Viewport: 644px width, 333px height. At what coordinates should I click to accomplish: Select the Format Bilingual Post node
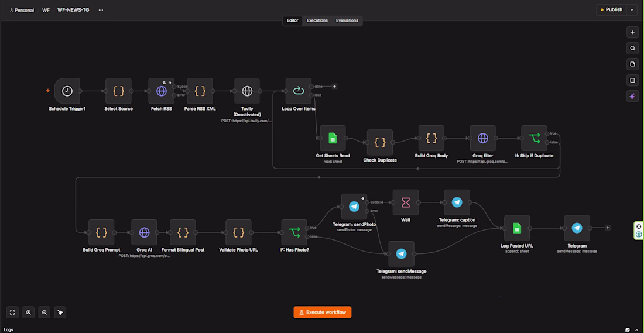click(183, 232)
